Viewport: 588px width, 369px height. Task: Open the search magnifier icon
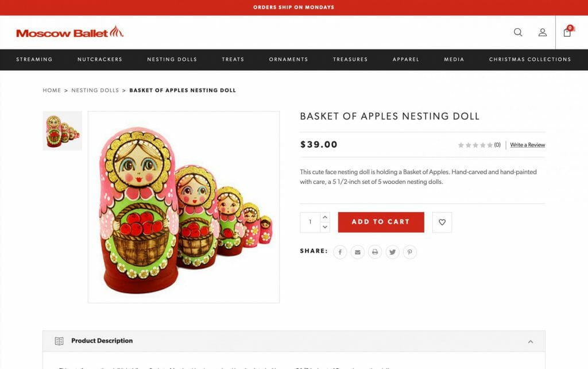pos(518,32)
